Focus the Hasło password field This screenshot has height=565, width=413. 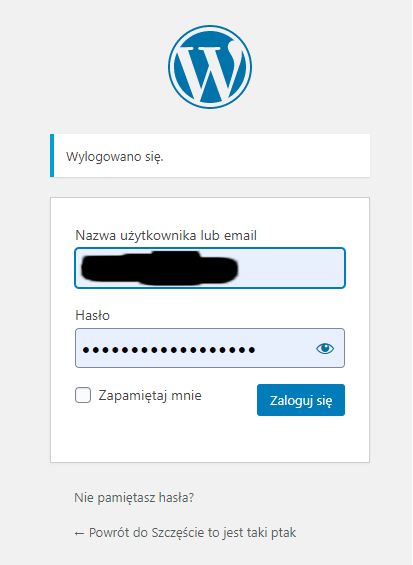pyautogui.click(x=210, y=348)
